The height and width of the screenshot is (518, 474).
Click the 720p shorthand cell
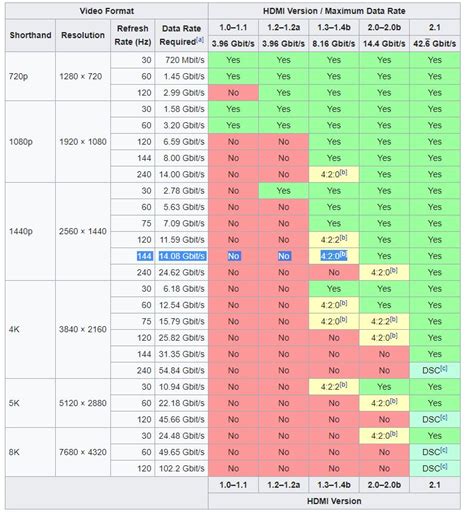[x=19, y=76]
